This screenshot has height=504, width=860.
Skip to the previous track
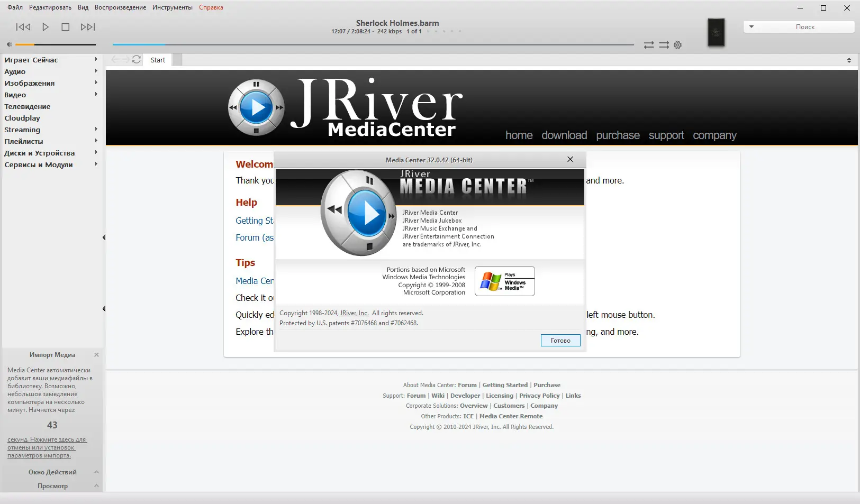click(23, 27)
